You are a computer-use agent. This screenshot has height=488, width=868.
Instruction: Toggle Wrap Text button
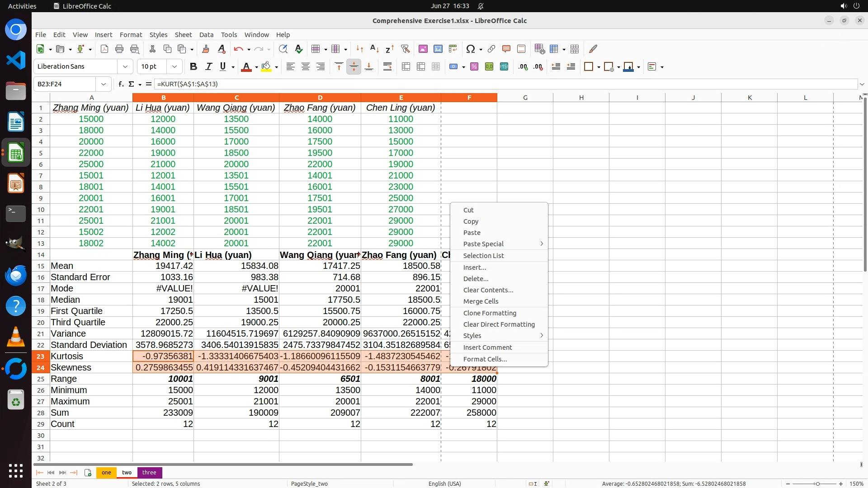click(387, 66)
